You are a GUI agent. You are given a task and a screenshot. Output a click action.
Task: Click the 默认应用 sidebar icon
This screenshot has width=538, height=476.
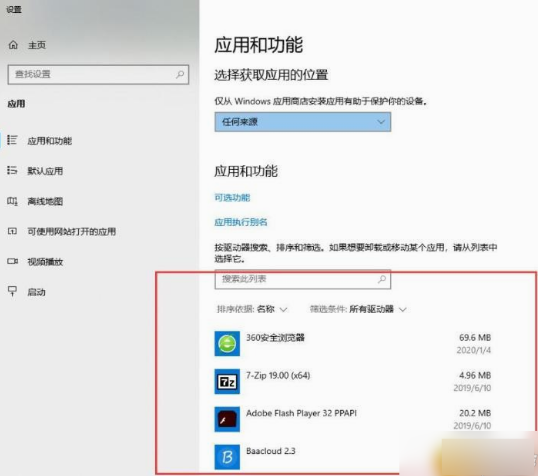[x=12, y=170]
